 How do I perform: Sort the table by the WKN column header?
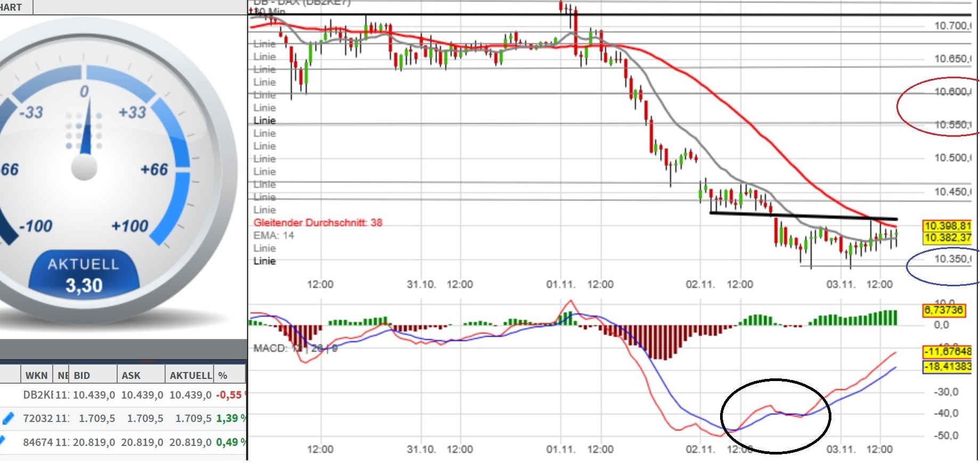pyautogui.click(x=36, y=375)
